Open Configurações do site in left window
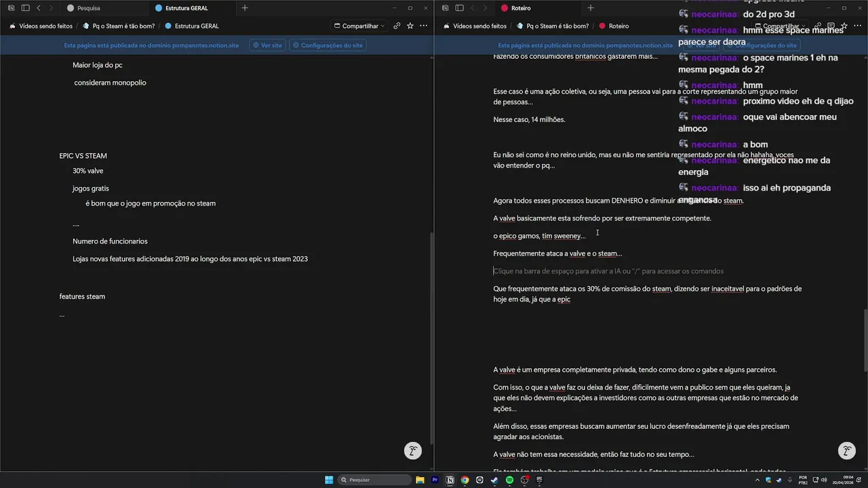The height and width of the screenshot is (488, 868). coord(328,45)
